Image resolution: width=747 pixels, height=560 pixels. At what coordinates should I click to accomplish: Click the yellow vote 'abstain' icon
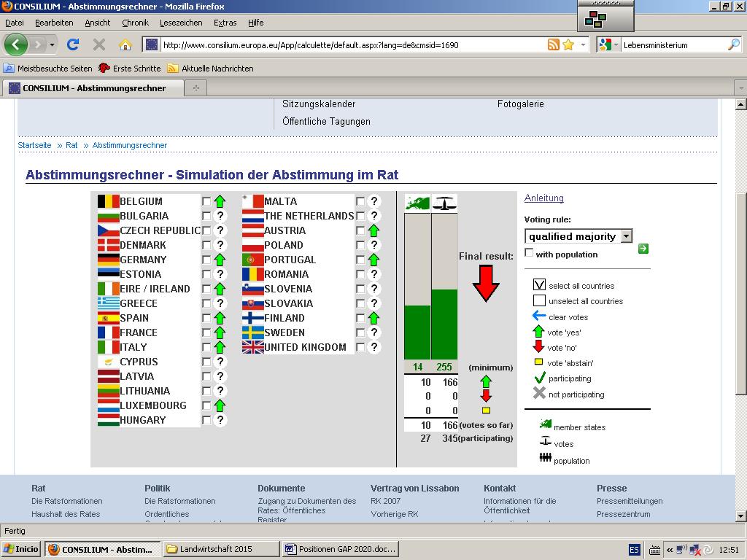click(x=539, y=362)
